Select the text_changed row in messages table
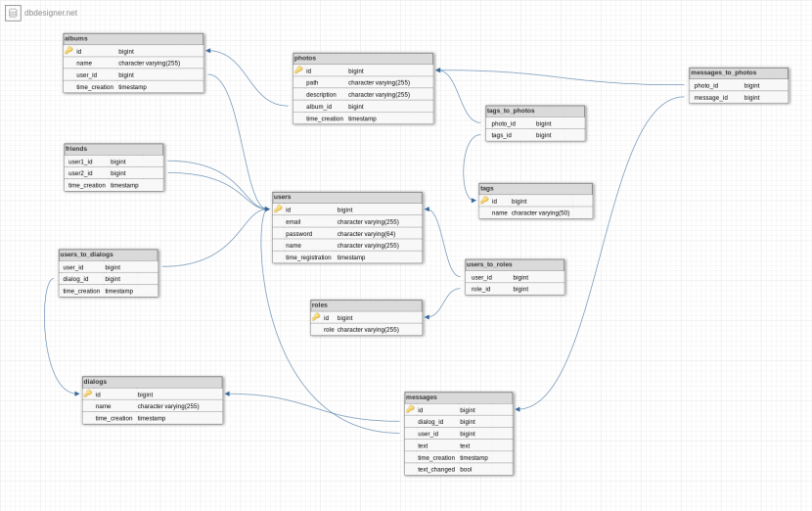The width and height of the screenshot is (812, 511). click(436, 469)
